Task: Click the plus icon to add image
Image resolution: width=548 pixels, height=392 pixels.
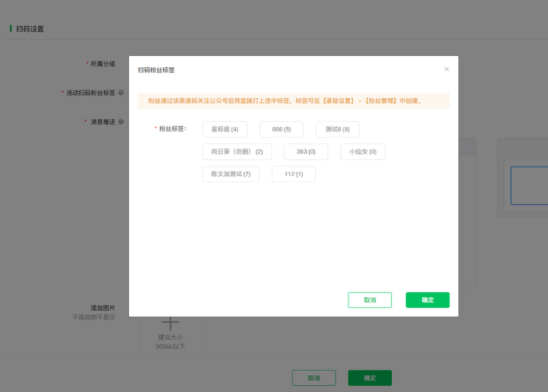Action: click(170, 323)
